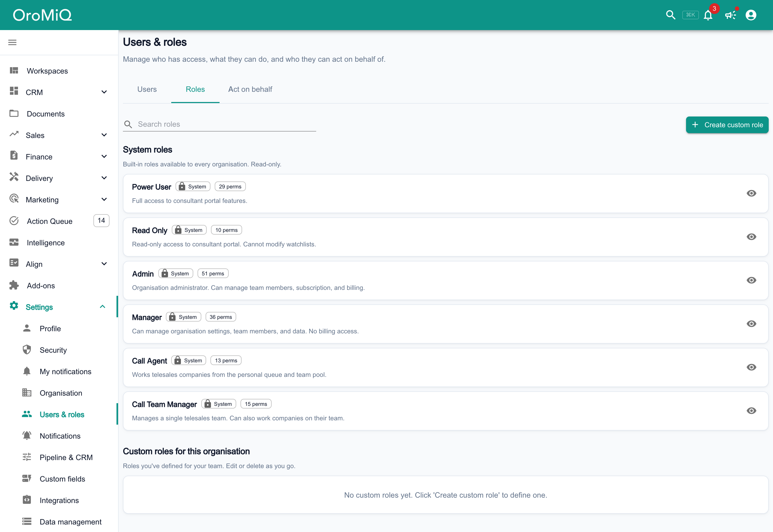
Task: Open Pipeline & CRM settings
Action: 59,457
